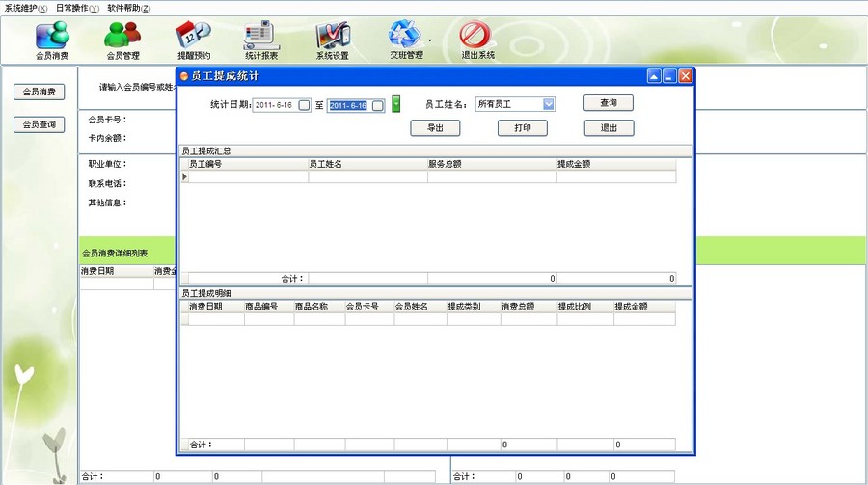The image size is (868, 485).
Task: Click the 打印 print button
Action: pos(522,127)
